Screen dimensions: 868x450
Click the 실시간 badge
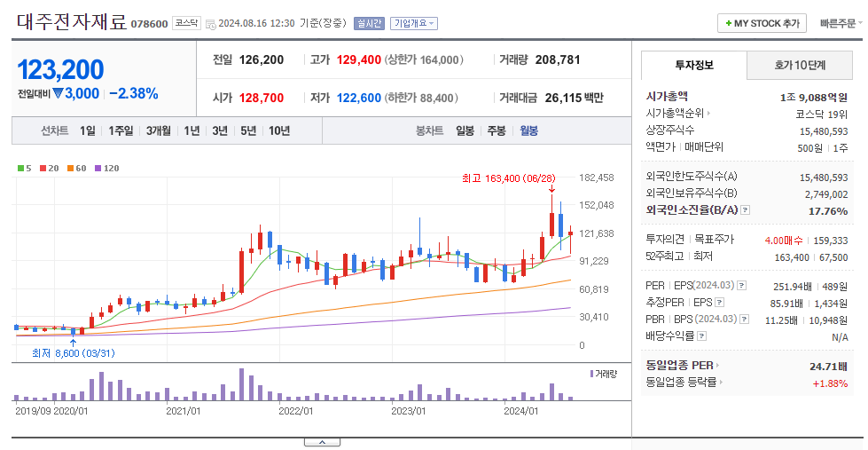(x=369, y=23)
